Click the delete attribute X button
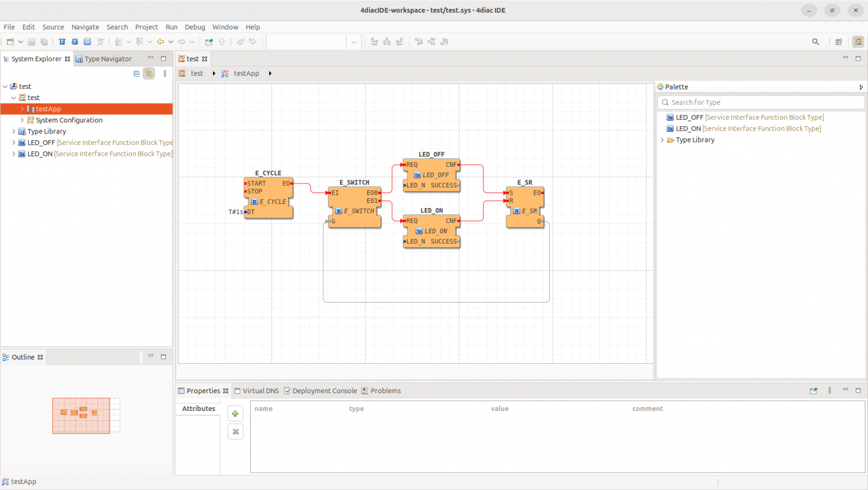868x490 pixels. click(x=235, y=432)
